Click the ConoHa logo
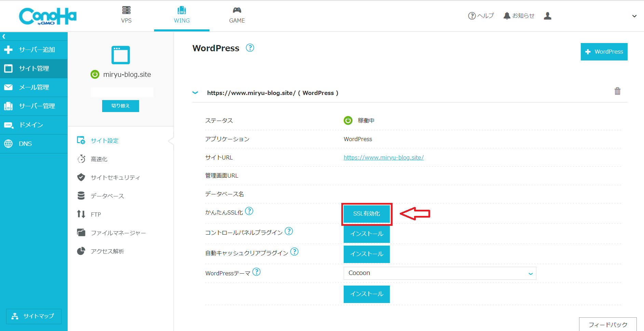This screenshot has height=331, width=644. (x=47, y=16)
